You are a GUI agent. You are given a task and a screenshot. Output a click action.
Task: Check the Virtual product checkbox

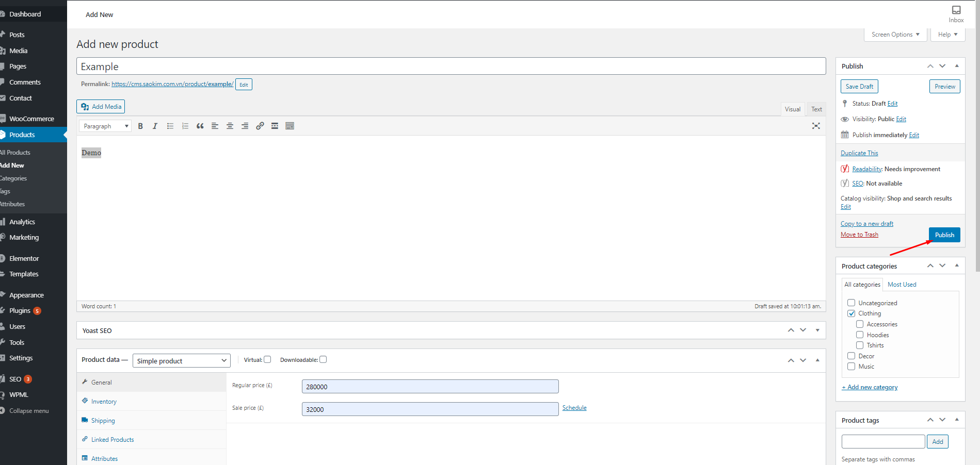(x=267, y=360)
